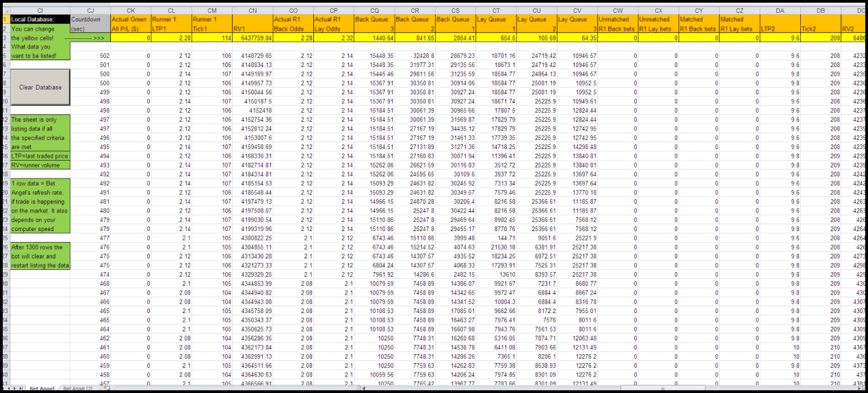Switch to the Bet Angel sheet tab
The width and height of the screenshot is (868, 393).
42,389
